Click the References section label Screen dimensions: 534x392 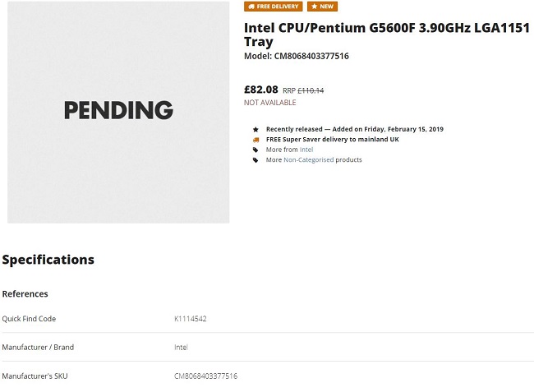coord(25,293)
